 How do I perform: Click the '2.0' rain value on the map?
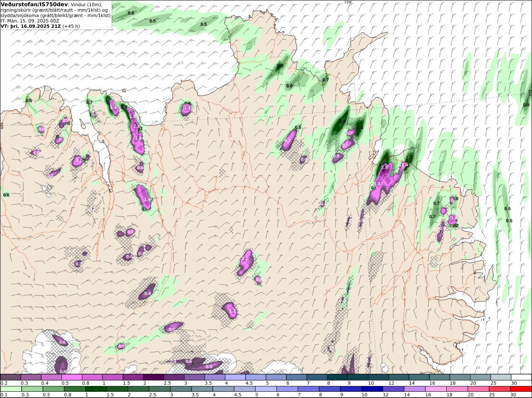(342, 121)
